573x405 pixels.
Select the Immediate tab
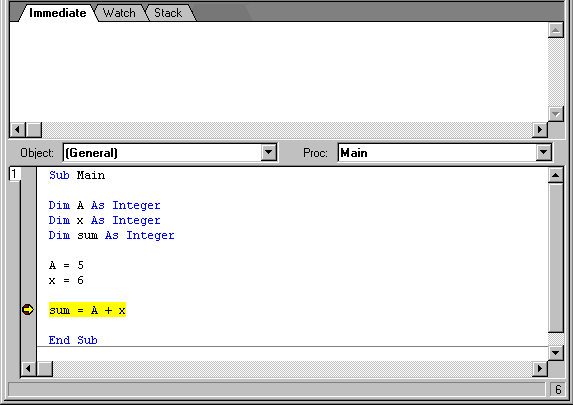click(x=57, y=13)
